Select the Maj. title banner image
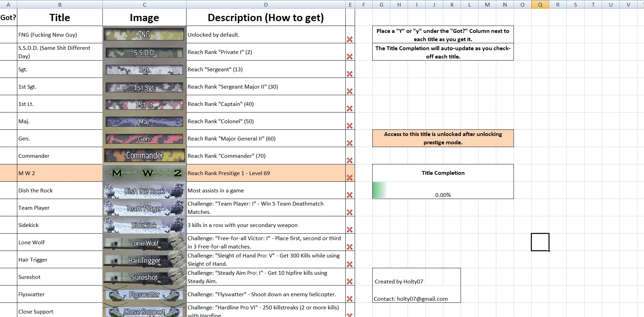This screenshot has width=644, height=317. [x=144, y=121]
